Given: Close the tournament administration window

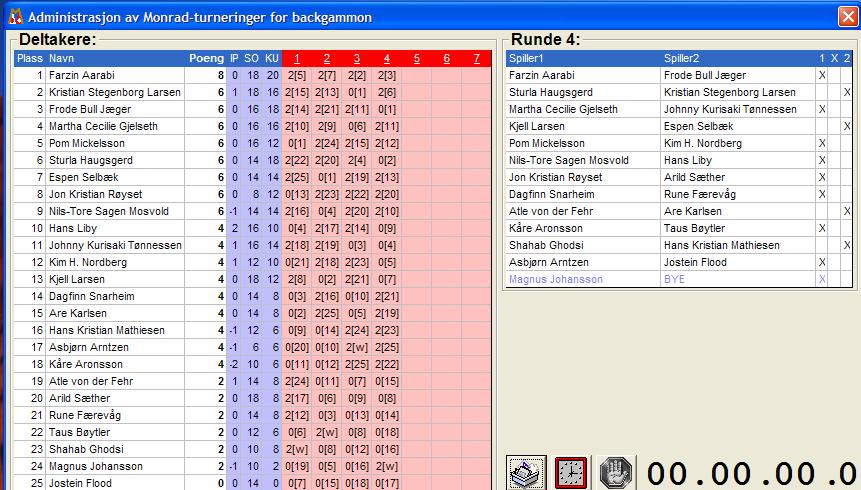Looking at the screenshot, I should (x=846, y=16).
